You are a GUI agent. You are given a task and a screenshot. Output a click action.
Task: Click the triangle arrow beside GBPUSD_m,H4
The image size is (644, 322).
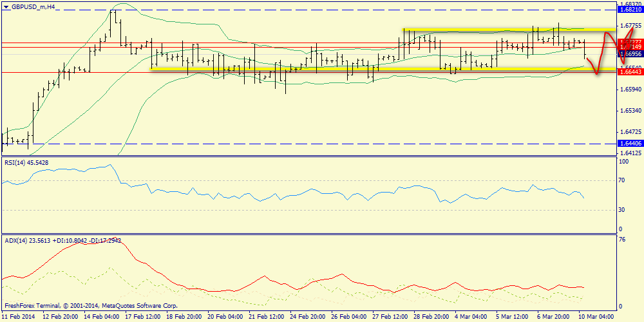pyautogui.click(x=6, y=6)
